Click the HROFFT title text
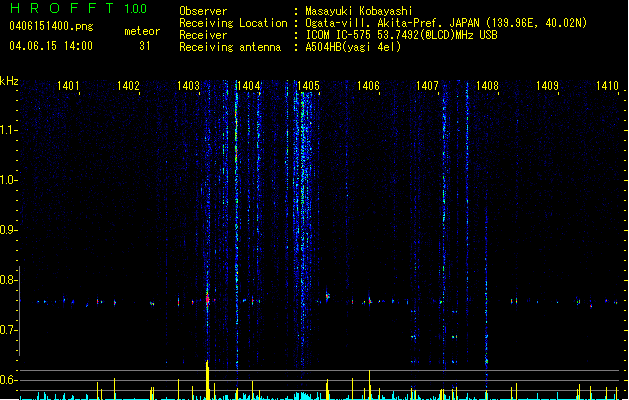Image resolution: width=629 pixels, height=400 pixels. [62, 8]
